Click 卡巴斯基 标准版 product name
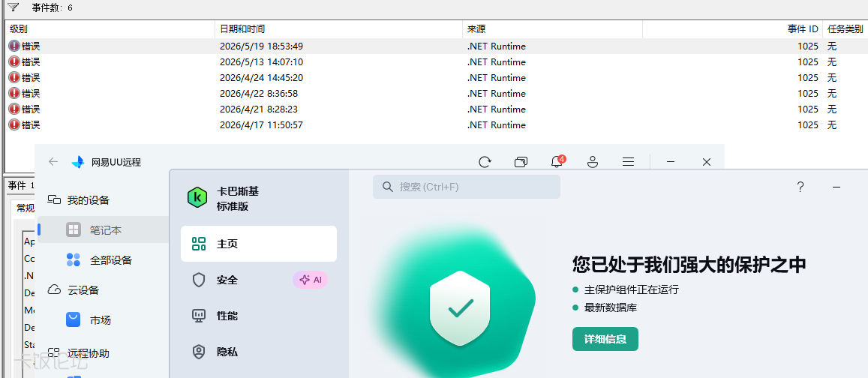The image size is (868, 378). point(238,197)
